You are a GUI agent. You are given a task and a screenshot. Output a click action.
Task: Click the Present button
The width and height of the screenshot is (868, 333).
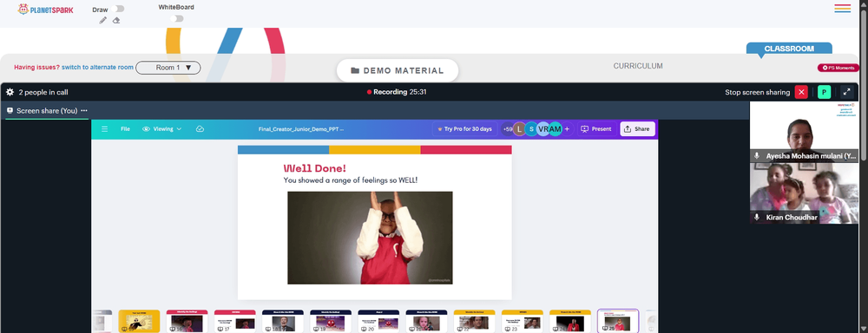pos(596,129)
